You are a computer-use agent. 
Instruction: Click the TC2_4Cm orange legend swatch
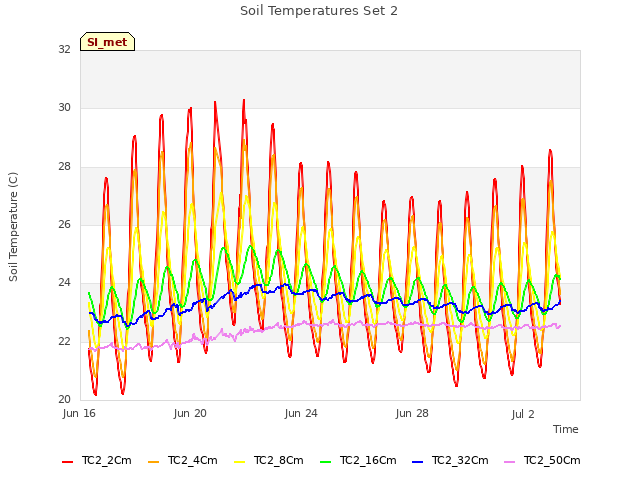point(153,462)
